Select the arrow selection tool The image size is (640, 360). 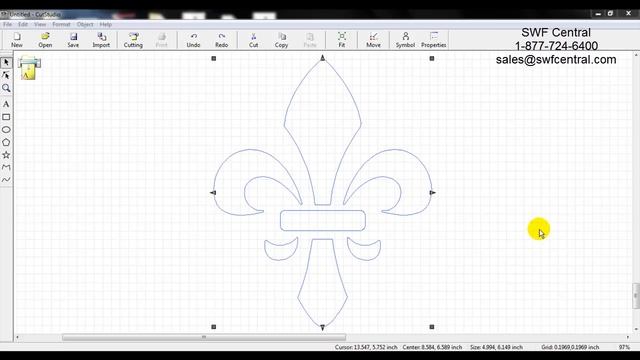click(6, 62)
